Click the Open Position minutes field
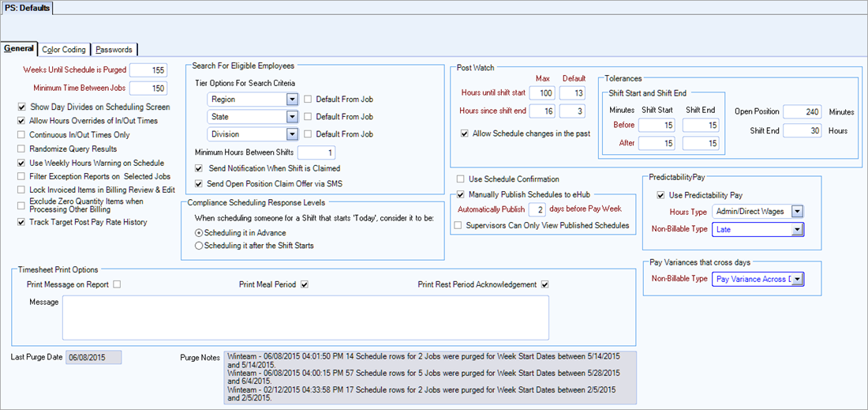The height and width of the screenshot is (410, 868). coord(803,112)
